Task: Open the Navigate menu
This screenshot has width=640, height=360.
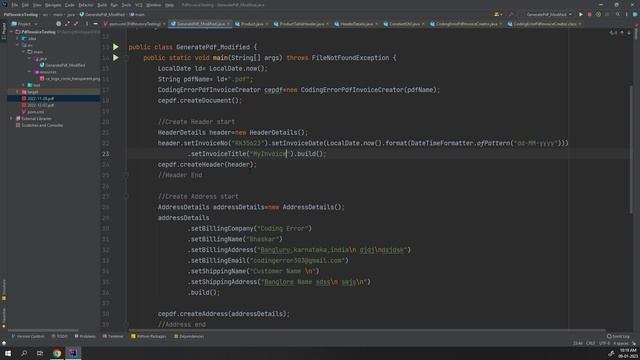Action: [x=53, y=5]
